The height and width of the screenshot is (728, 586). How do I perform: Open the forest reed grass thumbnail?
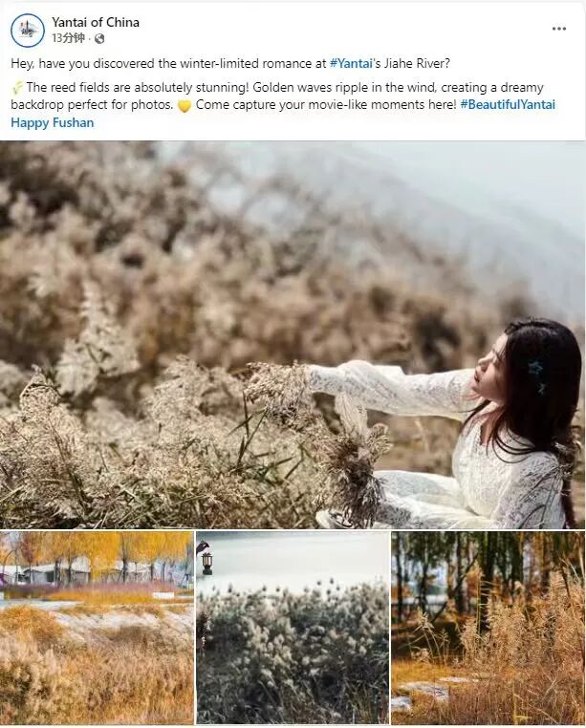(488, 628)
